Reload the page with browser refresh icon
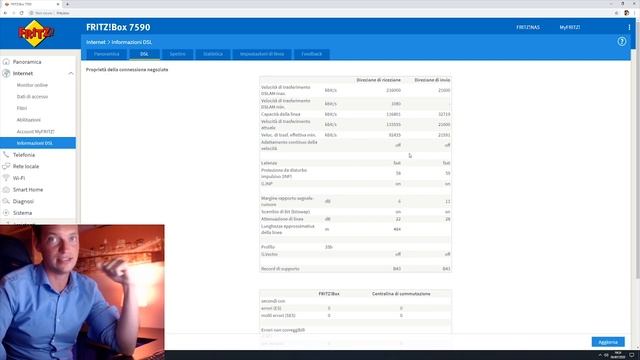Viewport: 640px width, 360px height. [22, 13]
